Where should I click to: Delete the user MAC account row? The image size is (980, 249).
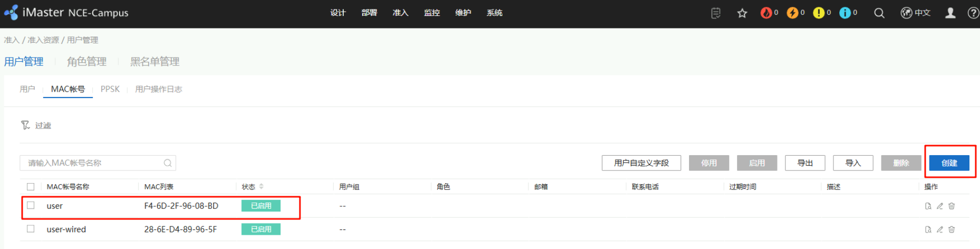click(x=952, y=206)
